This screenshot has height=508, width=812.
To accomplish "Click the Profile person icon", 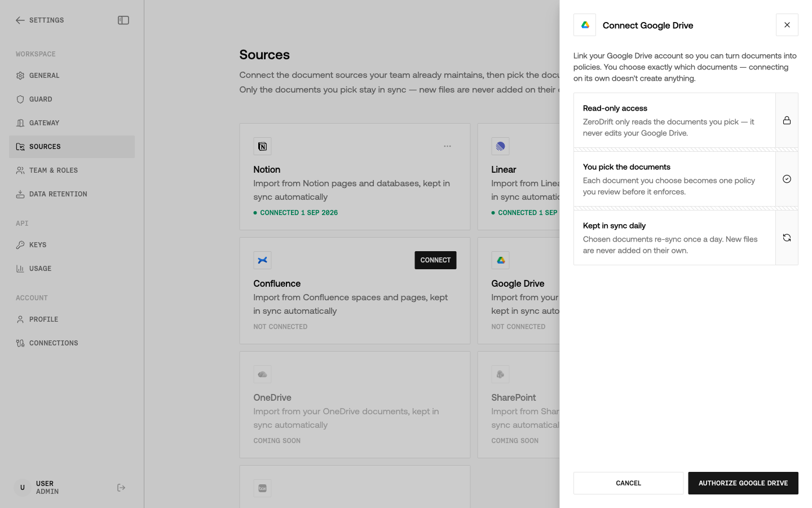I will pyautogui.click(x=20, y=319).
